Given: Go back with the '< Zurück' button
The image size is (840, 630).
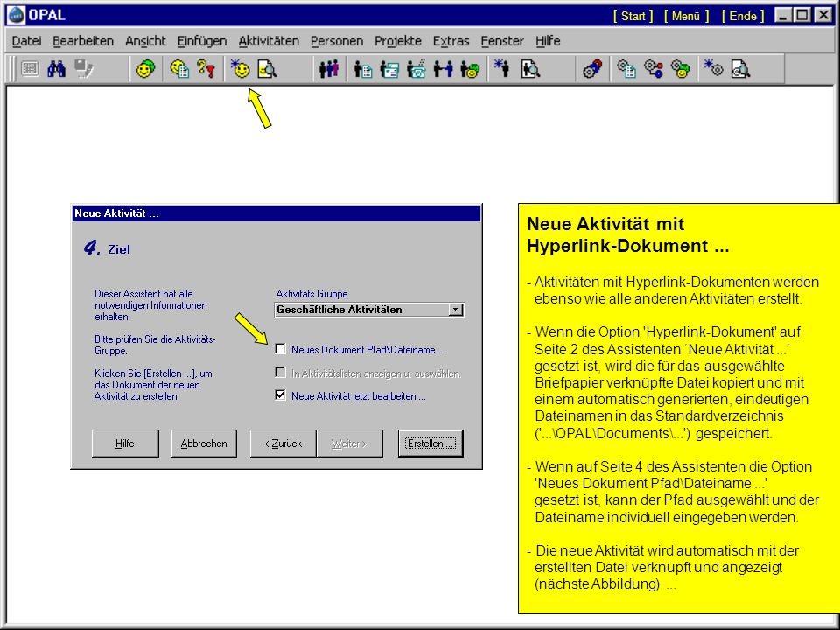Looking at the screenshot, I should tap(283, 444).
